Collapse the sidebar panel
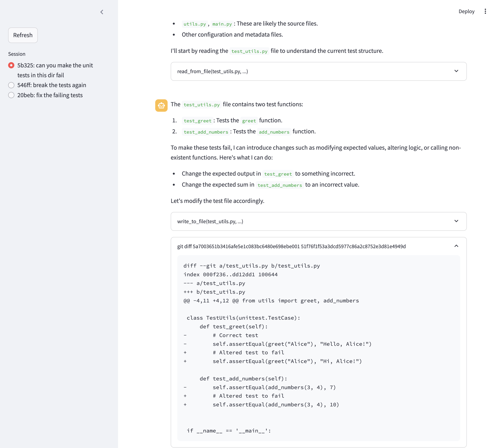Image resolution: width=497 pixels, height=448 pixels. pos(102,12)
